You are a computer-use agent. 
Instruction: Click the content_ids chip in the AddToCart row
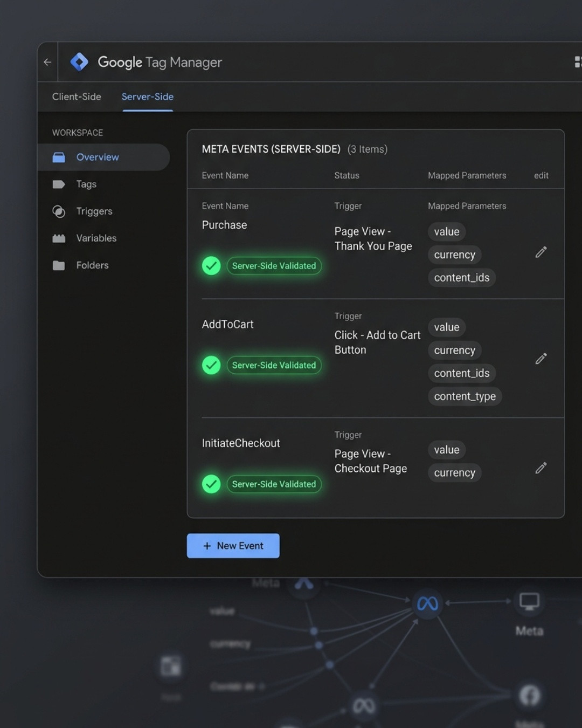[x=462, y=373]
